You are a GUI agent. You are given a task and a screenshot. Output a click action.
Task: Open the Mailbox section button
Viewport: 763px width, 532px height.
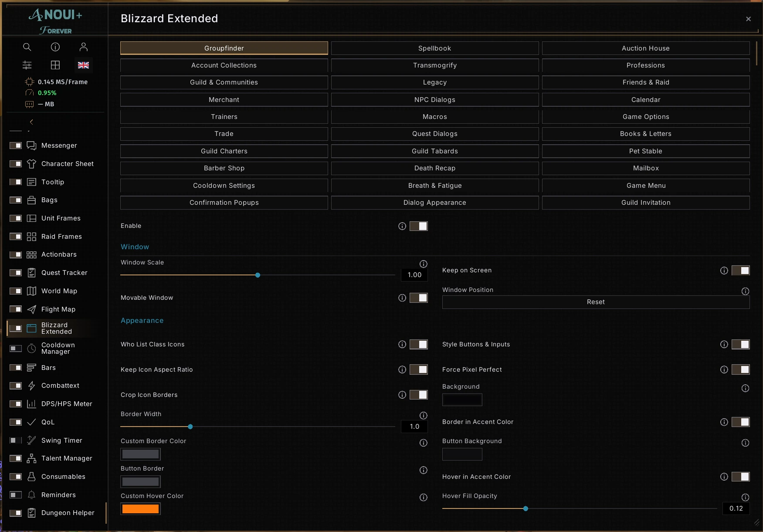(646, 168)
